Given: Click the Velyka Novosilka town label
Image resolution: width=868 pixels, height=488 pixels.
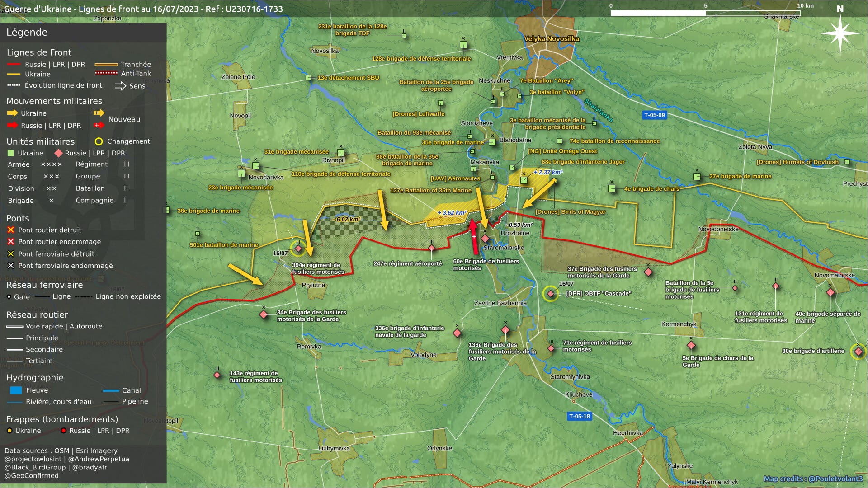Looking at the screenshot, I should [x=551, y=39].
